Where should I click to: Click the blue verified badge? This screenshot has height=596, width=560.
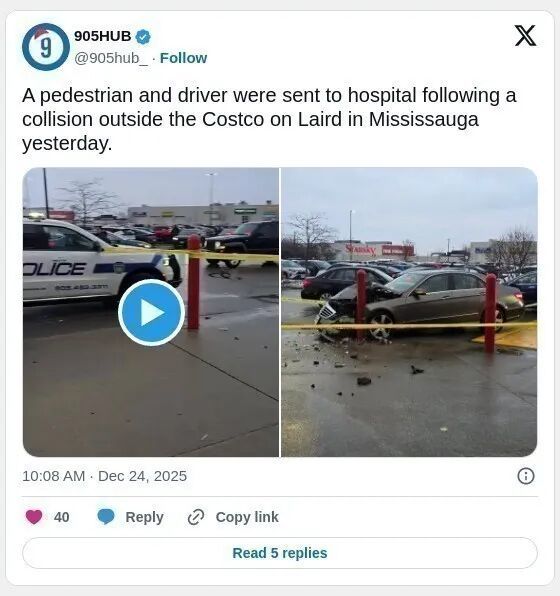click(x=143, y=37)
